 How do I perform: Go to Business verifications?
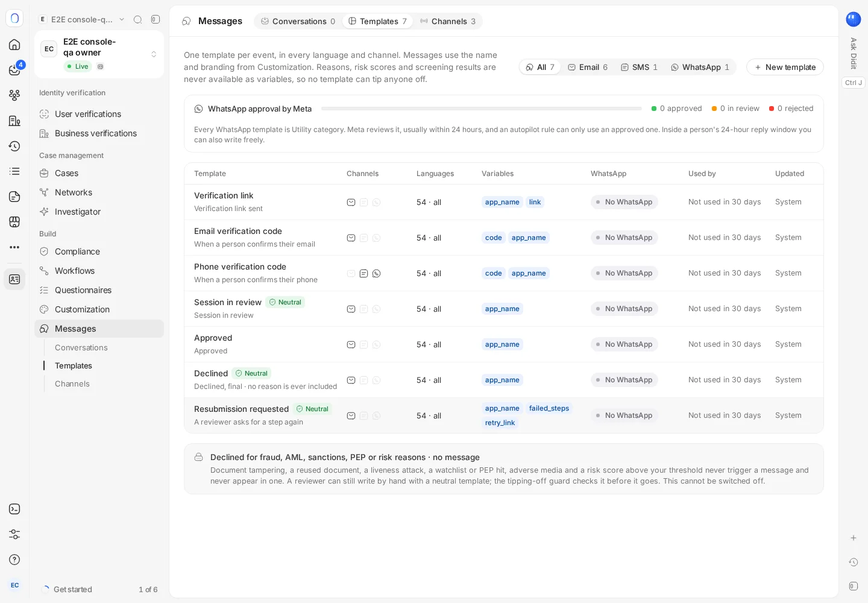(x=99, y=133)
